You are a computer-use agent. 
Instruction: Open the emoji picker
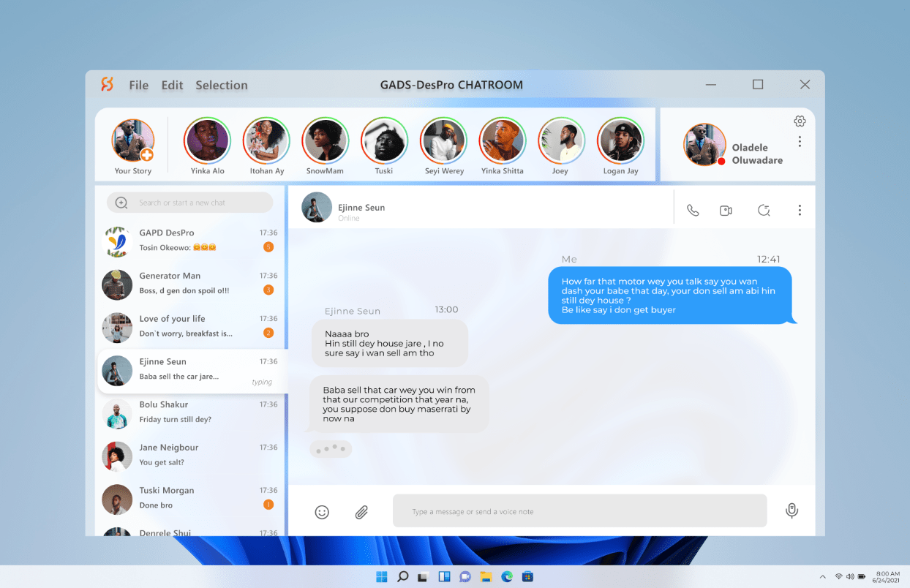(x=322, y=512)
